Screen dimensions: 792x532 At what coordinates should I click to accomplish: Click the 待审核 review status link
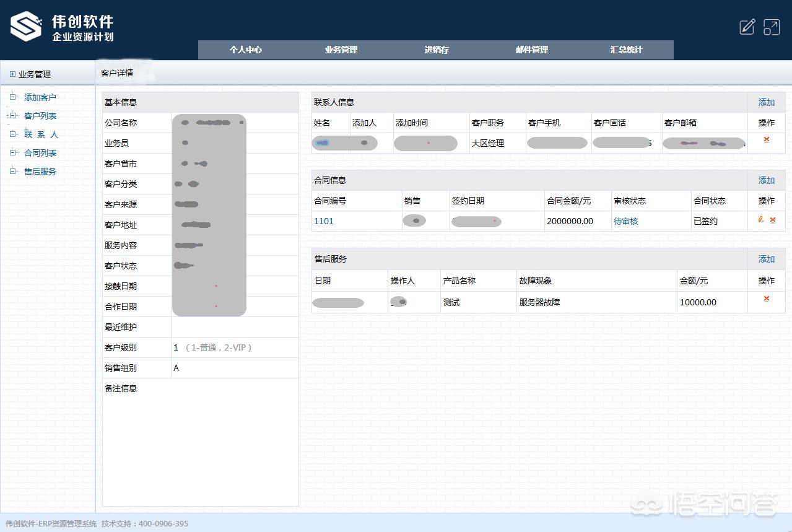coord(626,221)
